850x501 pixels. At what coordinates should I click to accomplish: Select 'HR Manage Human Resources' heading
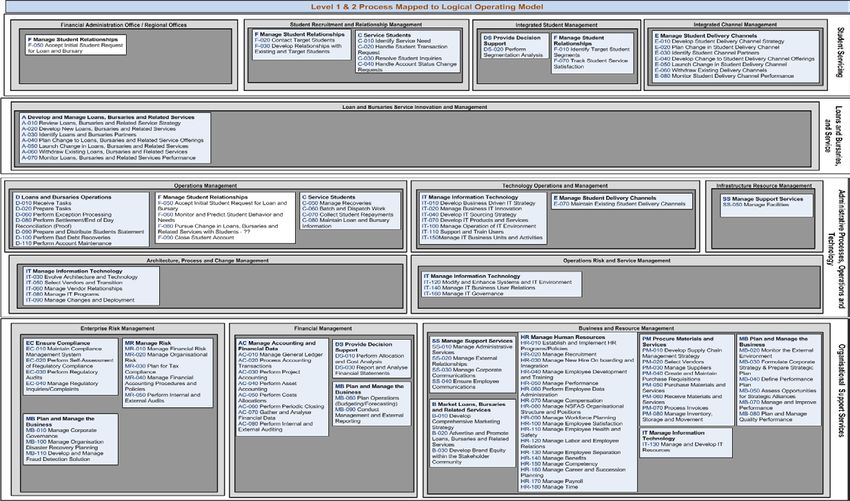tap(563, 337)
